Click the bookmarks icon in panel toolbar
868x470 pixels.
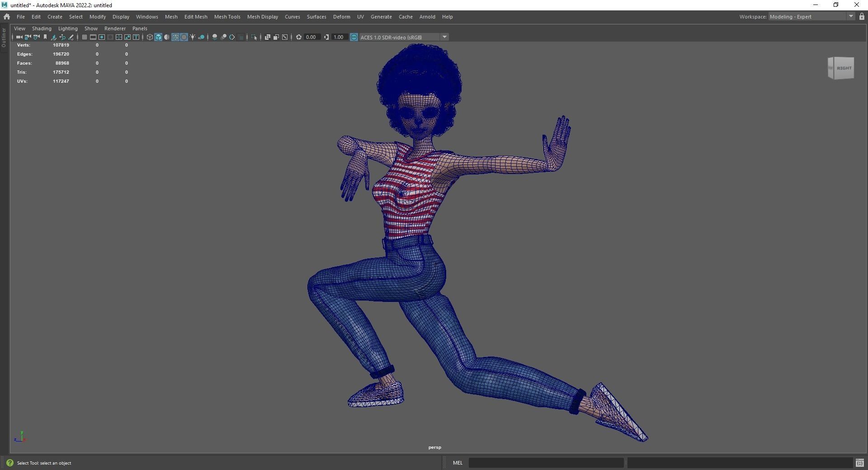pyautogui.click(x=45, y=37)
